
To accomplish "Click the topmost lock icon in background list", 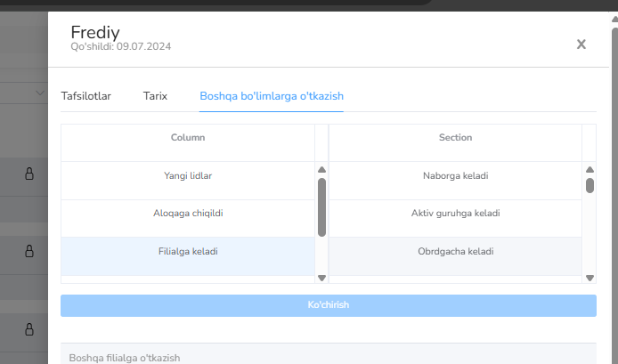I will (x=28, y=174).
